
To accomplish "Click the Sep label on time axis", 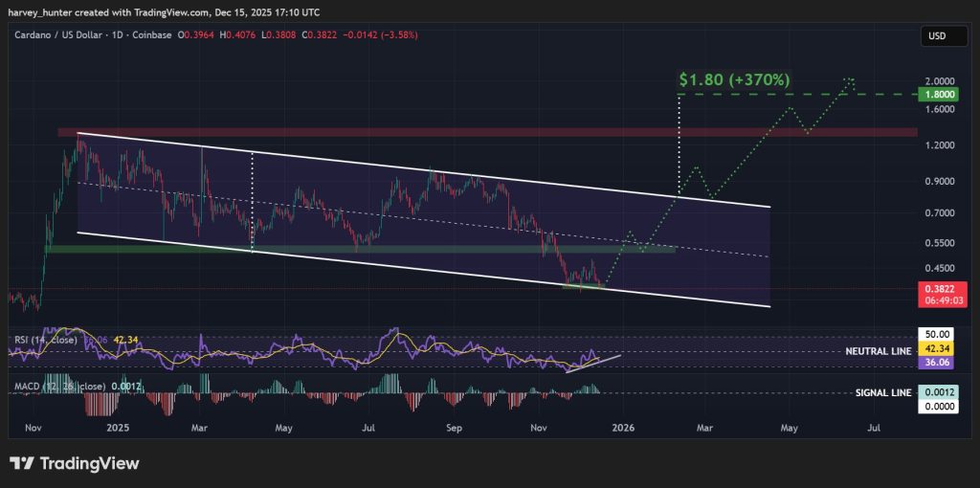I will (455, 428).
